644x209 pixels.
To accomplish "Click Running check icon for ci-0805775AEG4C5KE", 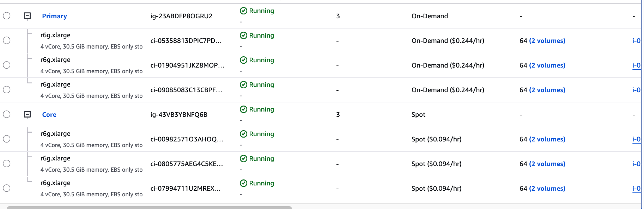I will (243, 159).
